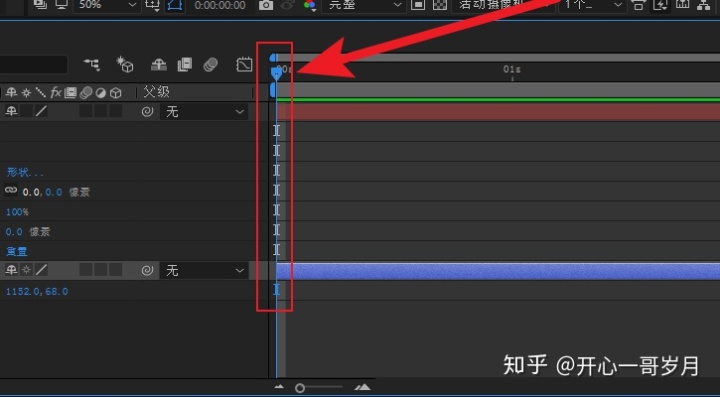This screenshot has height=397, width=720.
Task: Click the timeline zoom slider handle
Action: [x=300, y=388]
